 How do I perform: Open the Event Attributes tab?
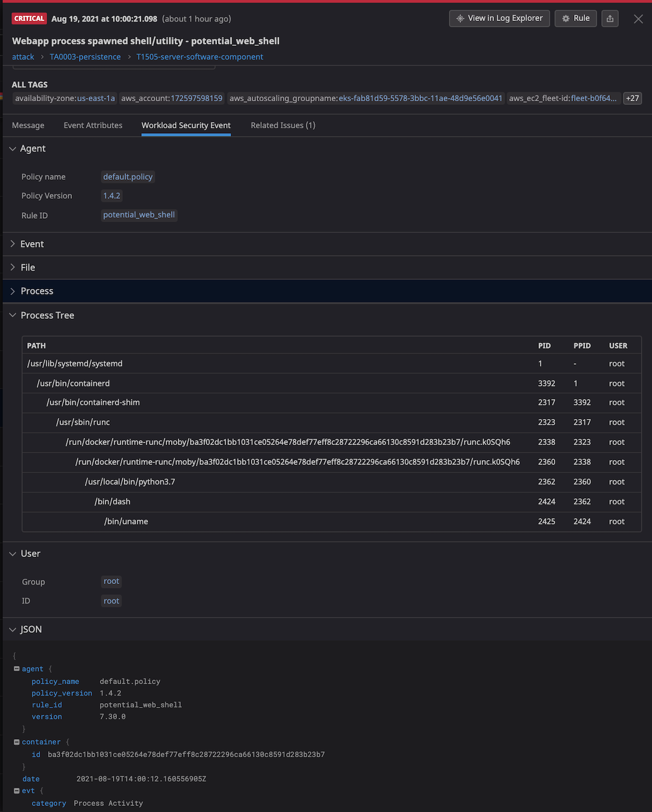[93, 125]
